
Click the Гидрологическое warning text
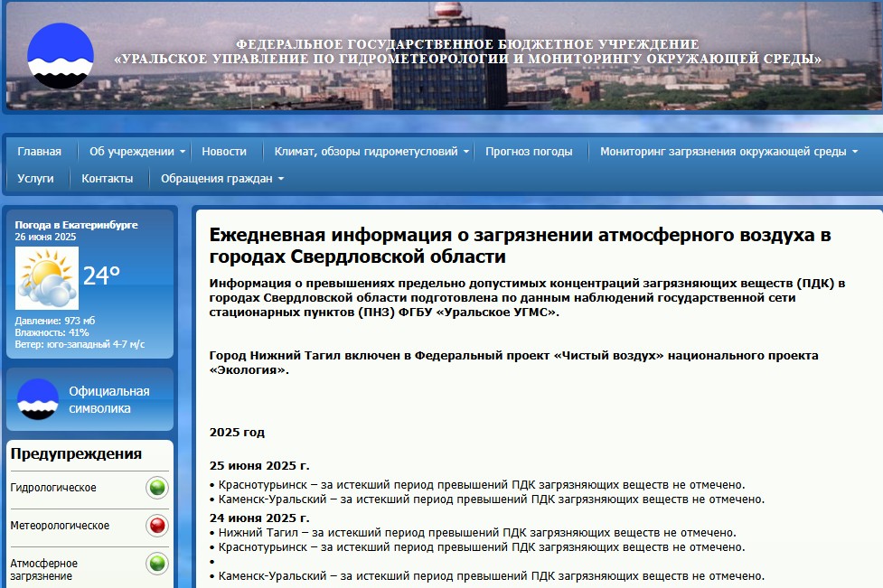[x=53, y=488]
